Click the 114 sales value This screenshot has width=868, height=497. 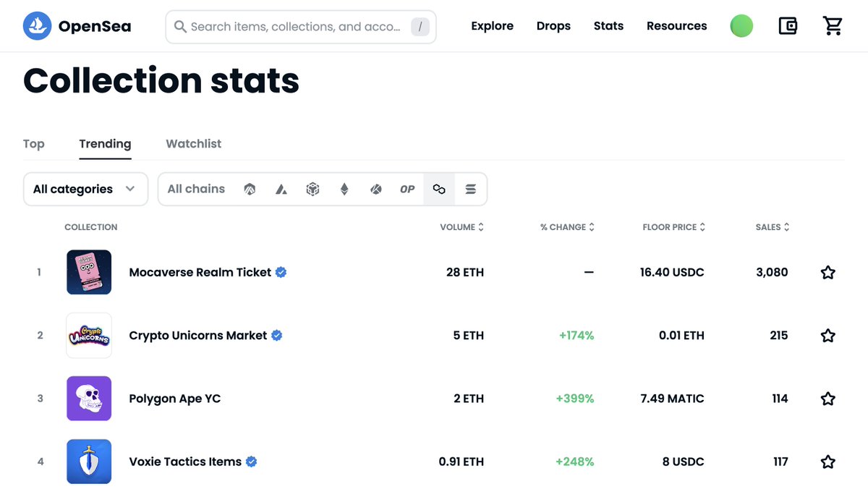point(780,398)
